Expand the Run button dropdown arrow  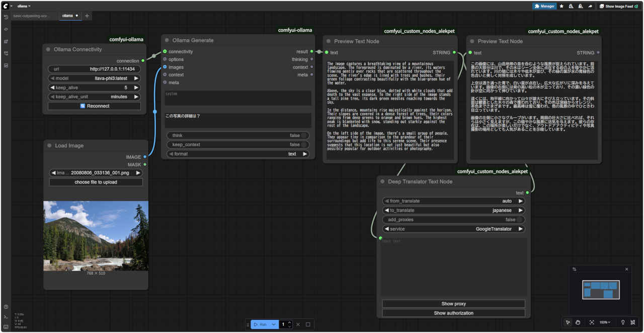pyautogui.click(x=274, y=324)
